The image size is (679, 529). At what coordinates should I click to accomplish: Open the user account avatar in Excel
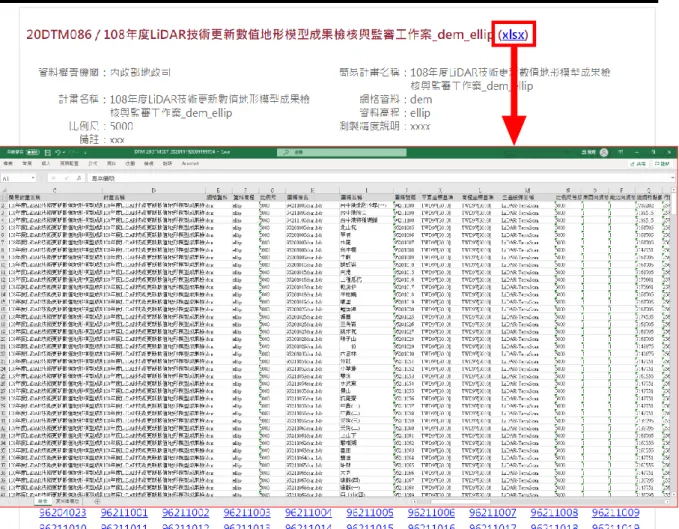[x=604, y=152]
